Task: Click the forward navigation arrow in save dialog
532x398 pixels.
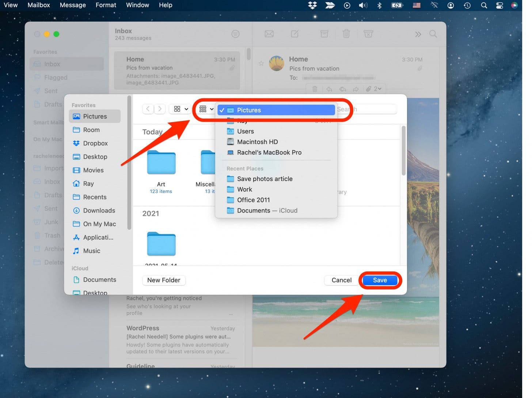Action: [x=160, y=109]
